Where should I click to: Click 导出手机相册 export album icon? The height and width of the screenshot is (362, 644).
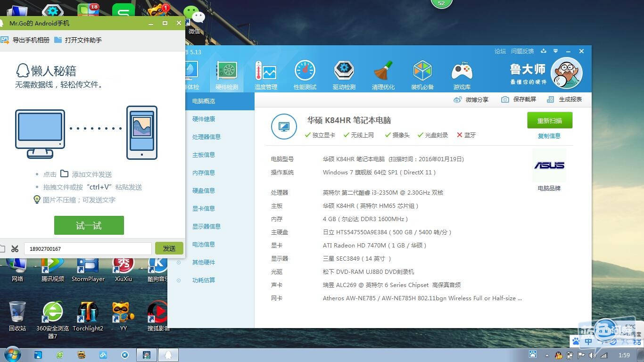point(4,40)
